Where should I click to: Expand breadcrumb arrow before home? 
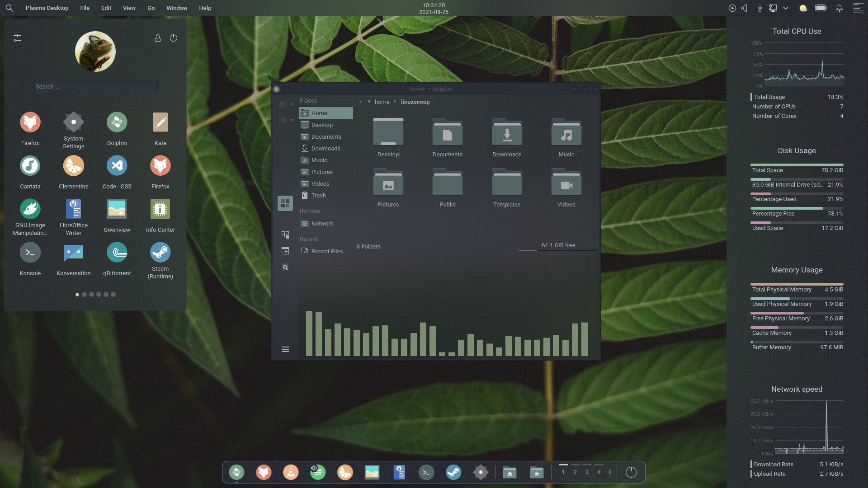369,102
